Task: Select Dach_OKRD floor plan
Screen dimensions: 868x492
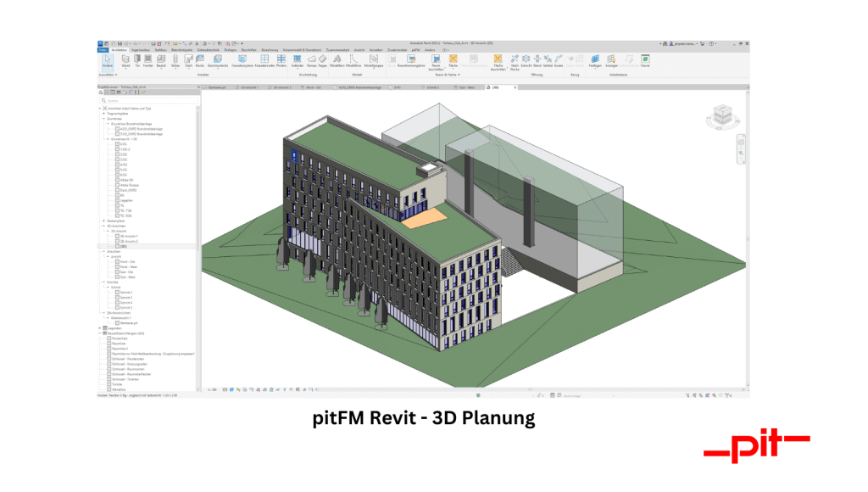Action: point(128,190)
